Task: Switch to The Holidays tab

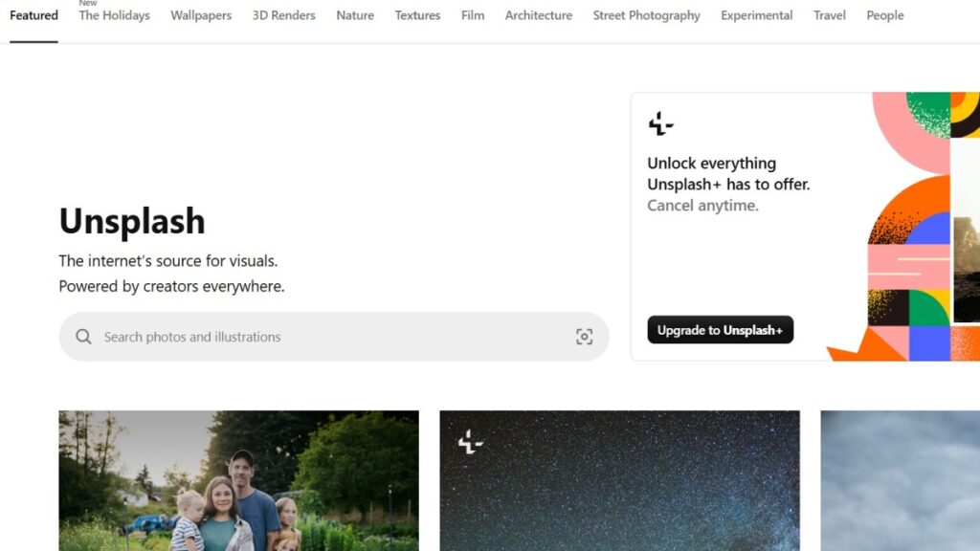Action: click(x=114, y=15)
